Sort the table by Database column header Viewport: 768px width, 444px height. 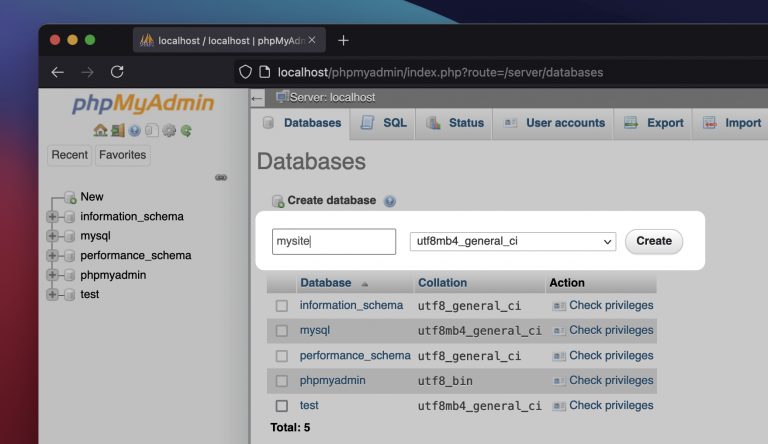(x=326, y=283)
